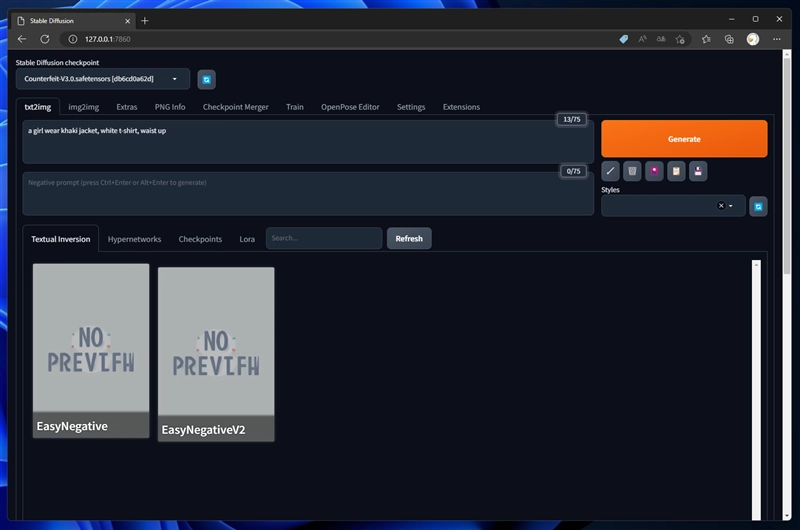The height and width of the screenshot is (530, 800).
Task: Click the Negative prompt text field
Action: point(308,194)
